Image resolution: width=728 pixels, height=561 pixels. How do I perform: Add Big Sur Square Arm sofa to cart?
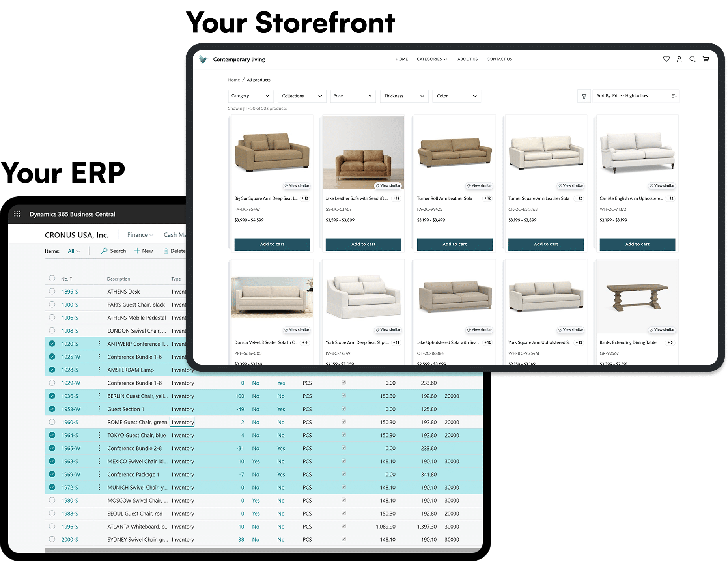(272, 244)
